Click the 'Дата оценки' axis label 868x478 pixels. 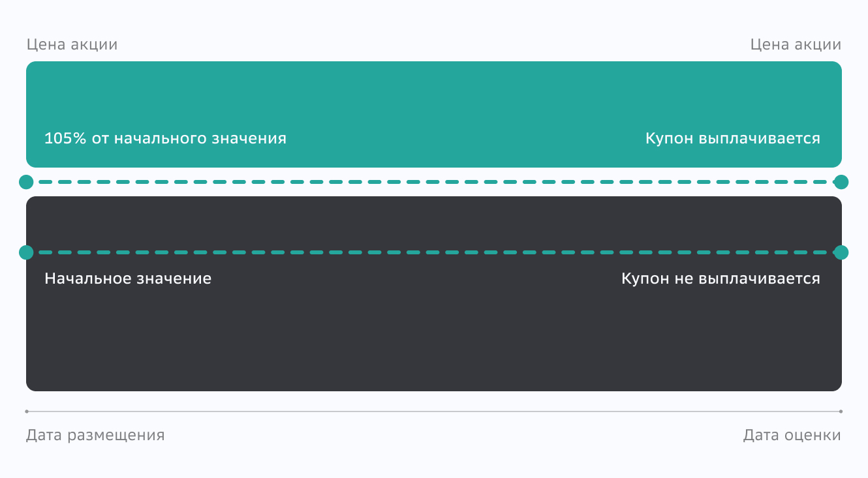(x=792, y=435)
